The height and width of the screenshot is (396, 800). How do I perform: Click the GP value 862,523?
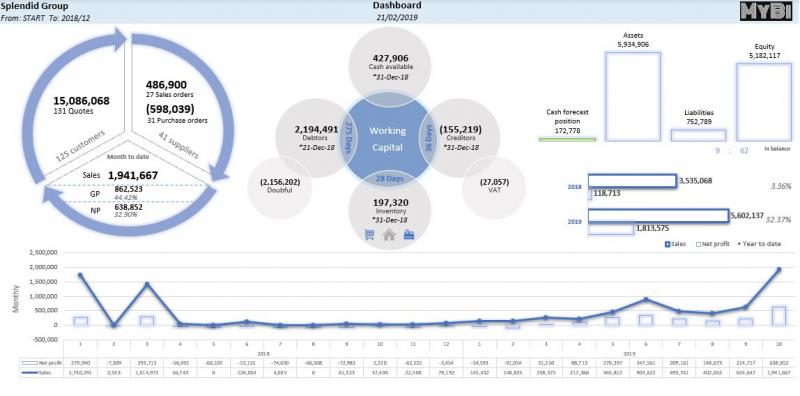(x=129, y=188)
